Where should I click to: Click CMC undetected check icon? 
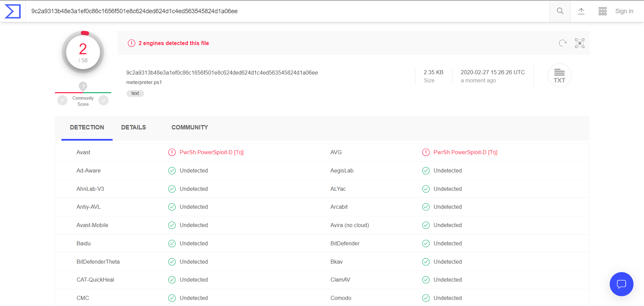click(172, 298)
